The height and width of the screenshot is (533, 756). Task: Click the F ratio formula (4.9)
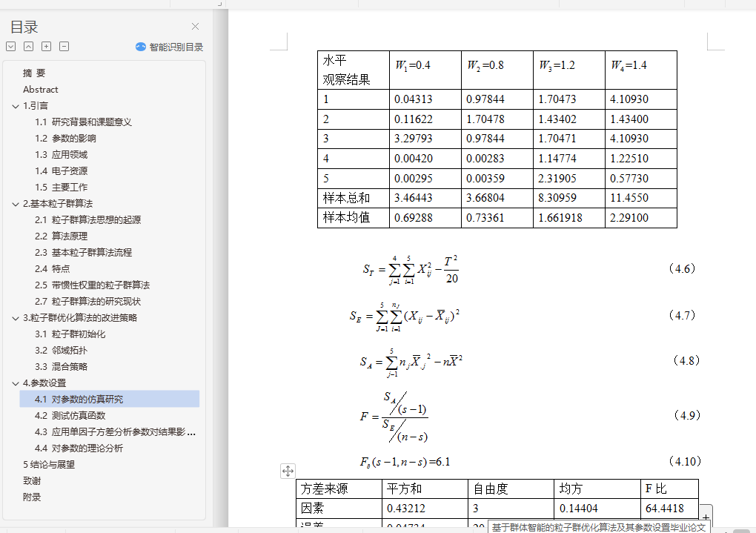click(x=394, y=417)
